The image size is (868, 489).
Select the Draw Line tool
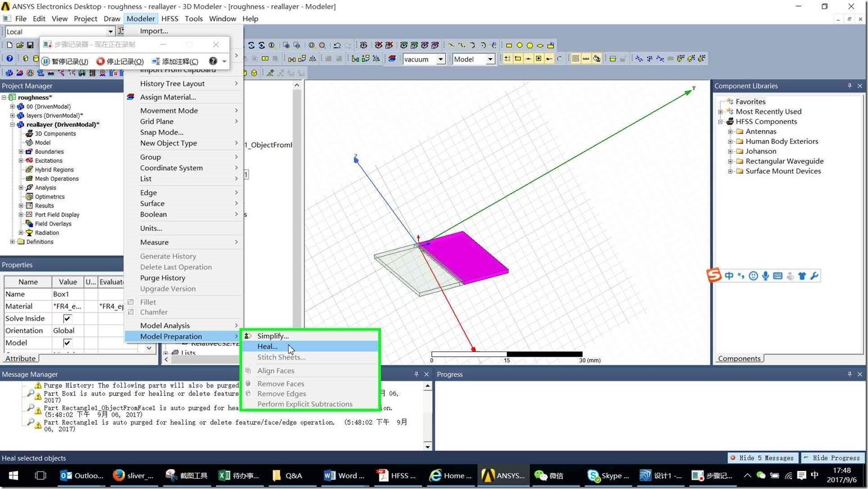point(451,45)
